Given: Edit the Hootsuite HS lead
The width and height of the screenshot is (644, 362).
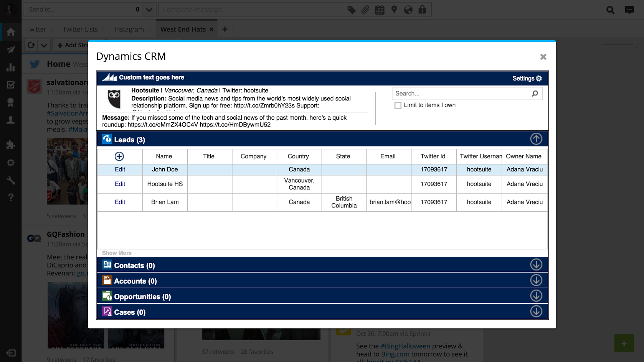Looking at the screenshot, I should pyautogui.click(x=120, y=184).
